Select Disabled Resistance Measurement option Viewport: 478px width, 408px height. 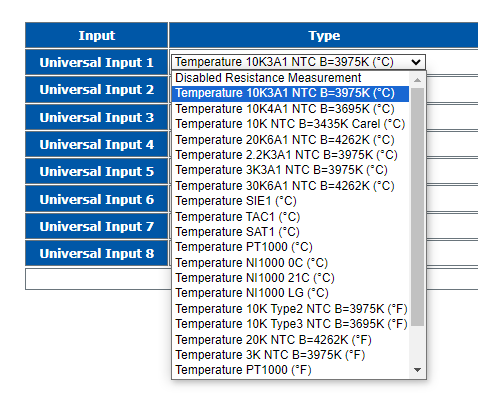(x=290, y=78)
